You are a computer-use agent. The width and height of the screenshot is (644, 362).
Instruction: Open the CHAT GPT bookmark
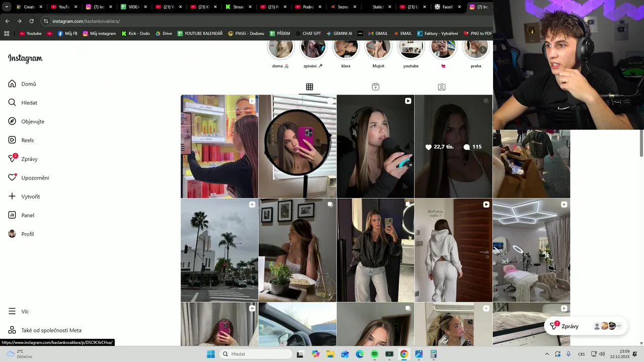(308, 34)
